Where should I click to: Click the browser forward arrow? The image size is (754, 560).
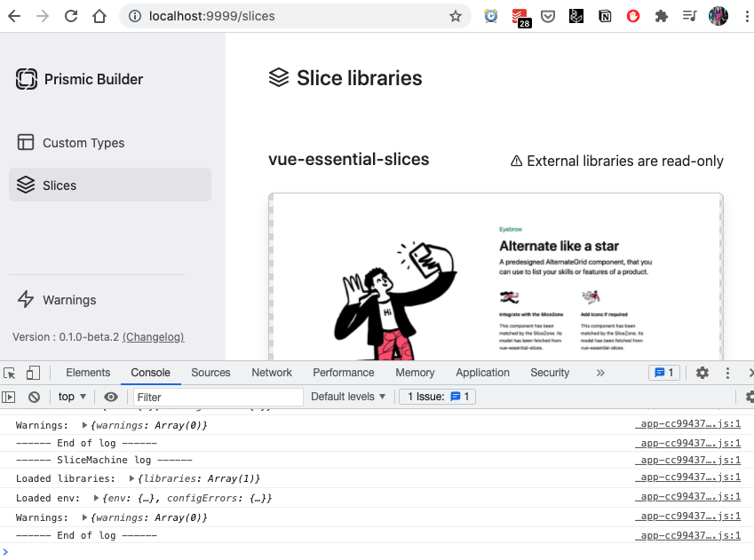43,16
